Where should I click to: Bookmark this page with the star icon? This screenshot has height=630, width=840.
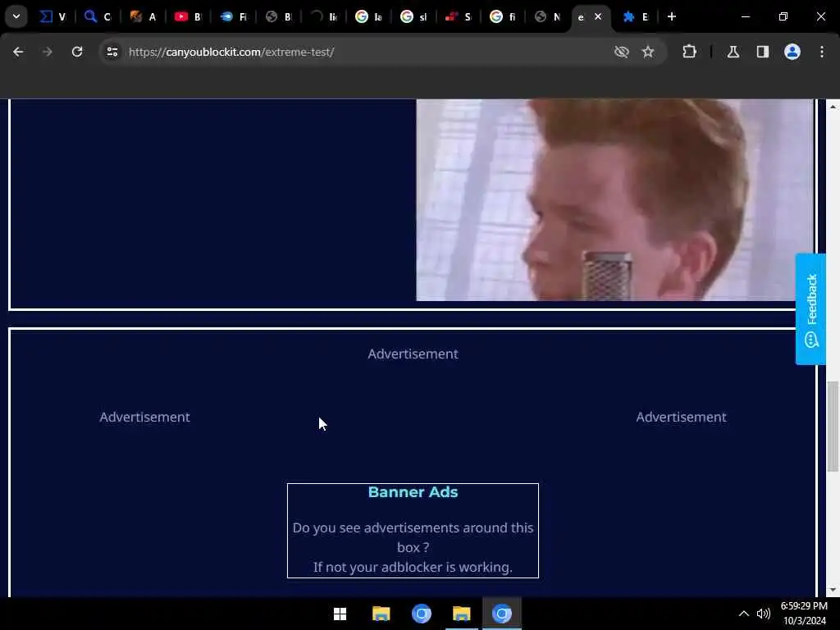point(648,52)
